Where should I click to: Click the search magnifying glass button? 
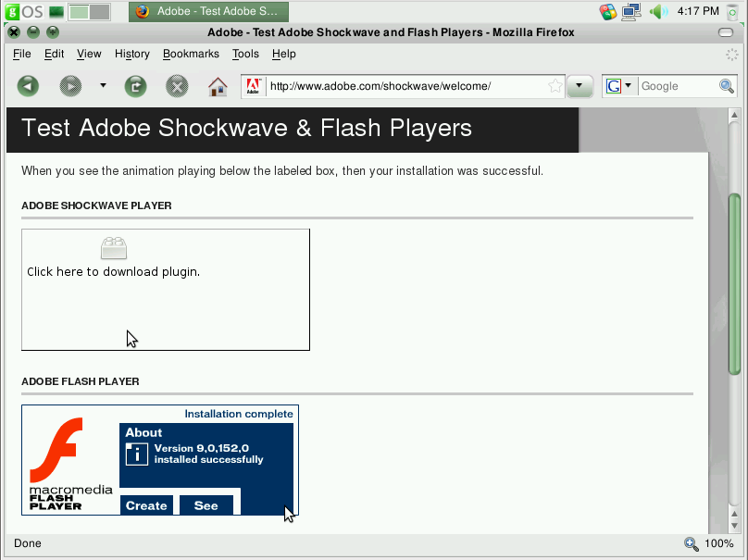click(x=727, y=86)
